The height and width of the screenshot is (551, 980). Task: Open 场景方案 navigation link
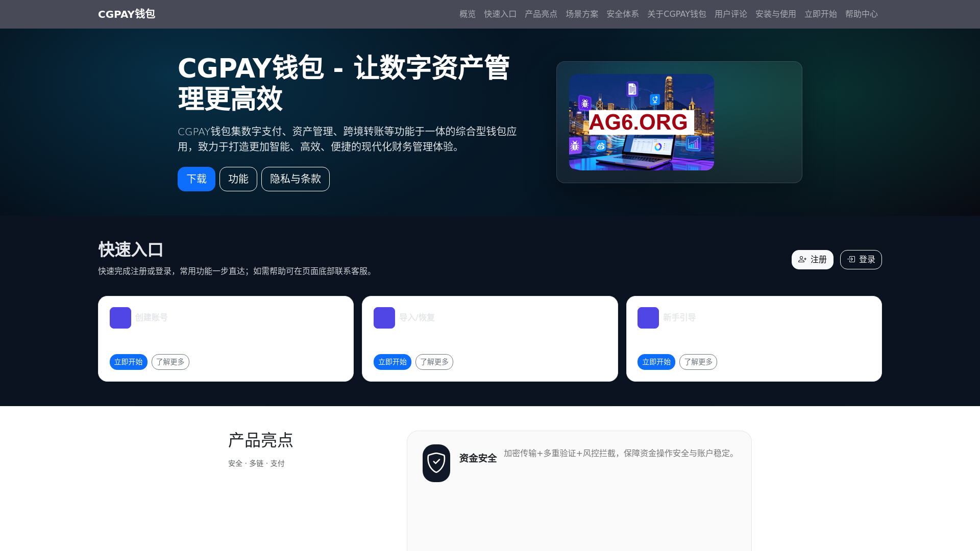point(582,14)
